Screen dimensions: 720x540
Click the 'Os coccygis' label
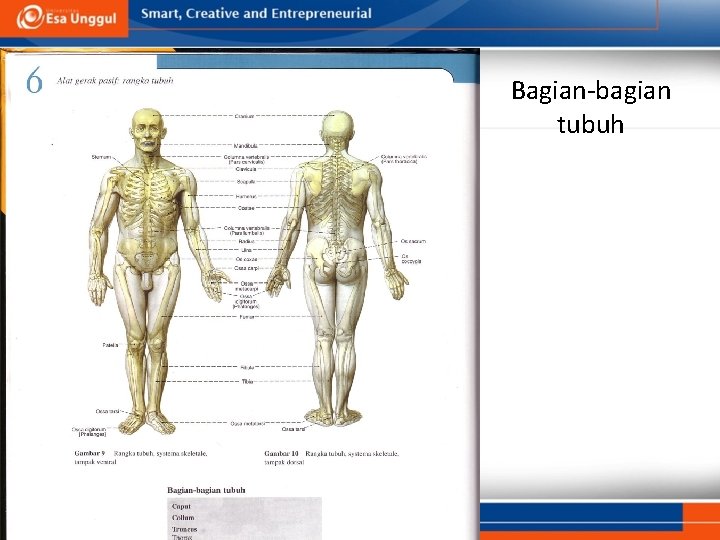[x=411, y=259]
